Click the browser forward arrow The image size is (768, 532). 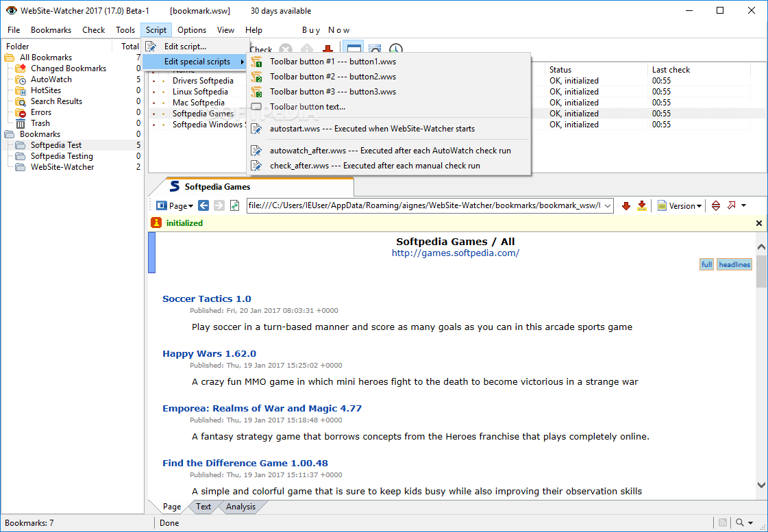(219, 205)
